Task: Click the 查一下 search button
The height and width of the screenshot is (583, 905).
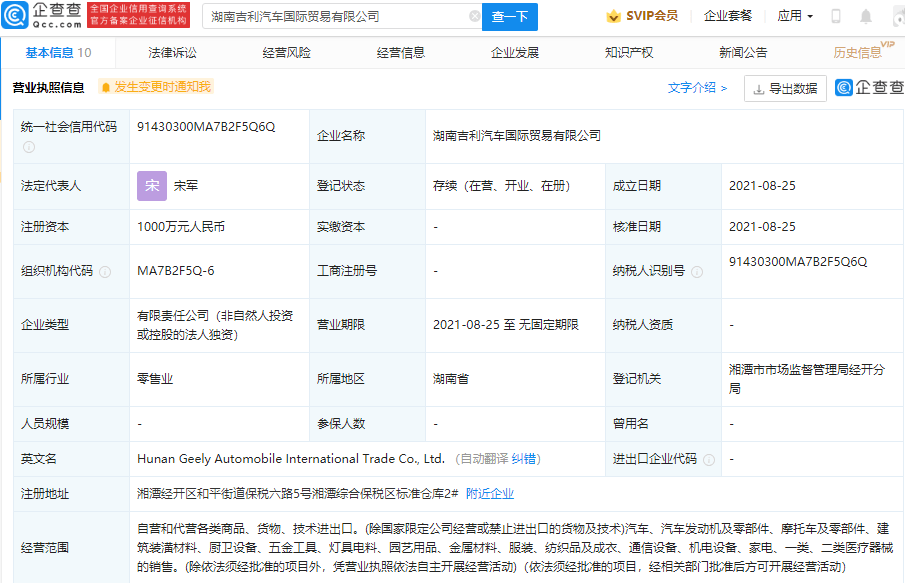Action: tap(510, 17)
